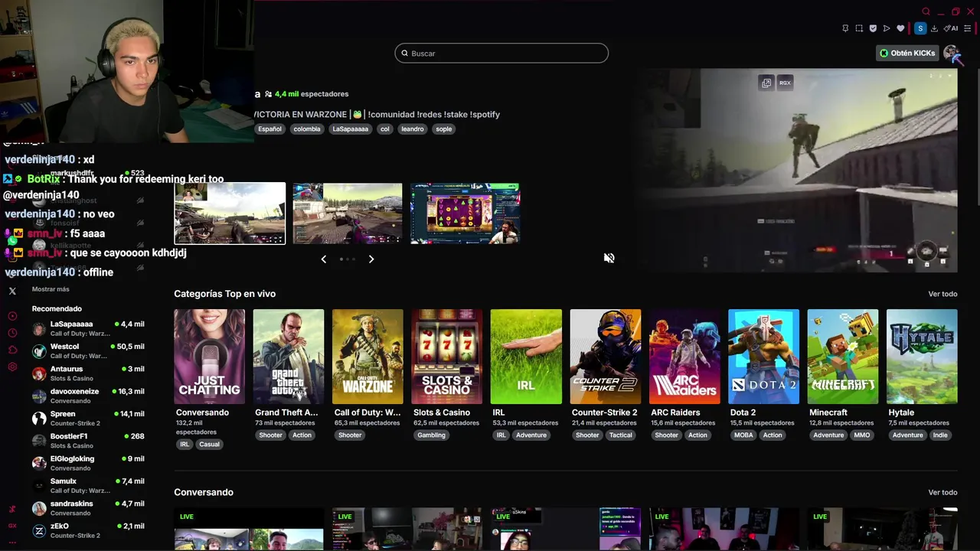Open the ad blocker shield icon
Image resolution: width=980 pixels, height=551 pixels.
point(873,28)
